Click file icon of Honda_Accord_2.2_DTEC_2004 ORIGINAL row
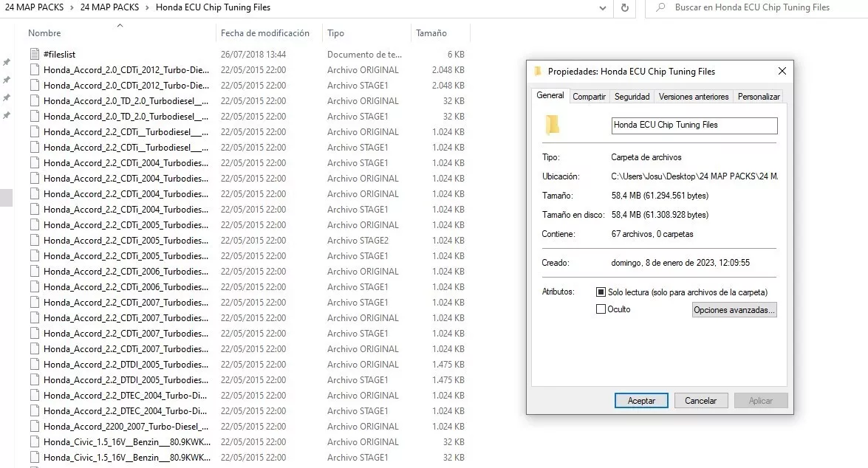This screenshot has width=868, height=468. point(34,395)
